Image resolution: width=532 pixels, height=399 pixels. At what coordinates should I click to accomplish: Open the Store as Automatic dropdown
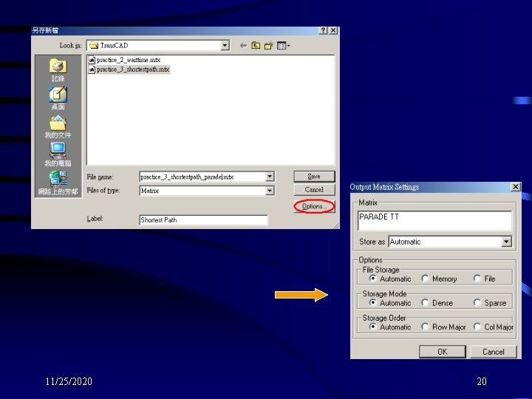coord(506,242)
